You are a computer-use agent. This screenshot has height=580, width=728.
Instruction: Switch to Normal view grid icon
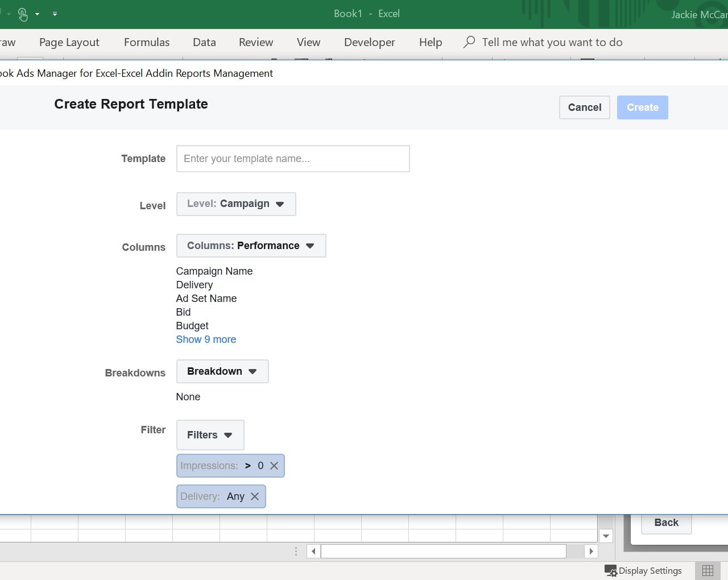tap(708, 570)
